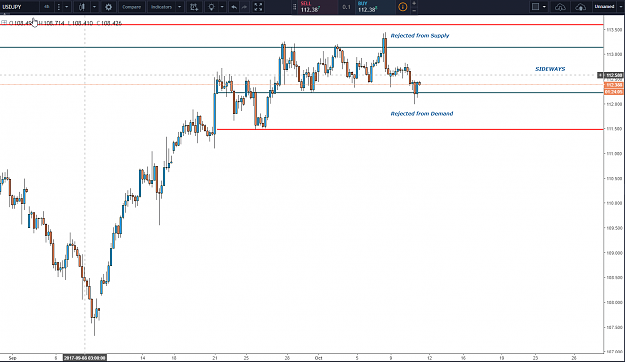Select the chart layout square icon
Image resolution: width=625 pixels, height=362 pixels.
point(535,7)
